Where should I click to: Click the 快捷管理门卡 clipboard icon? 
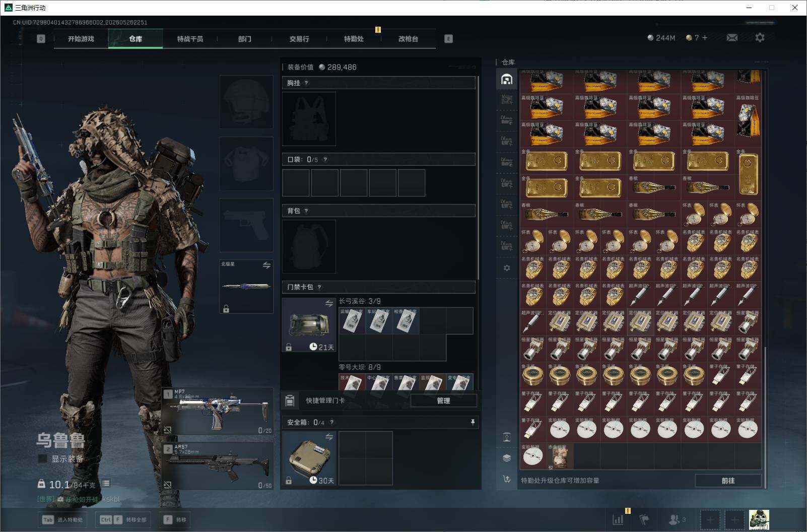(x=290, y=401)
